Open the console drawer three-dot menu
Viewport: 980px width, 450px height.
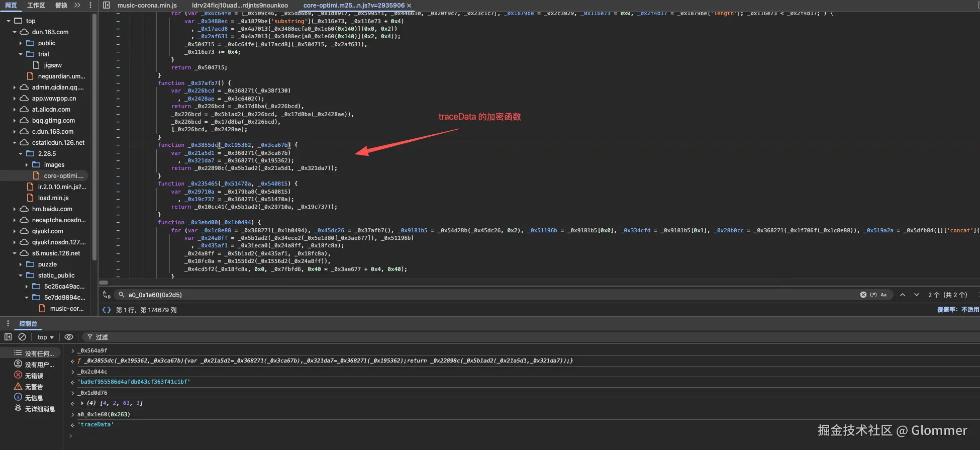tap(8, 323)
